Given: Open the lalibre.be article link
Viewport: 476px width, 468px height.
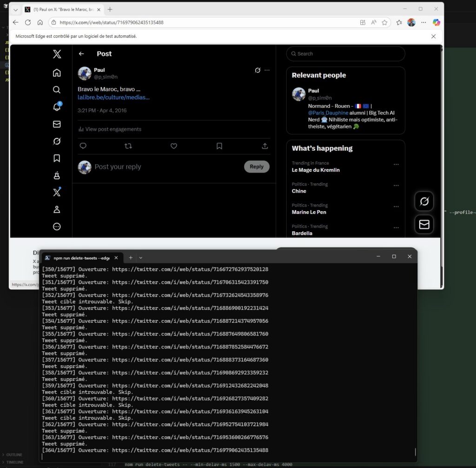Looking at the screenshot, I should [x=113, y=97].
